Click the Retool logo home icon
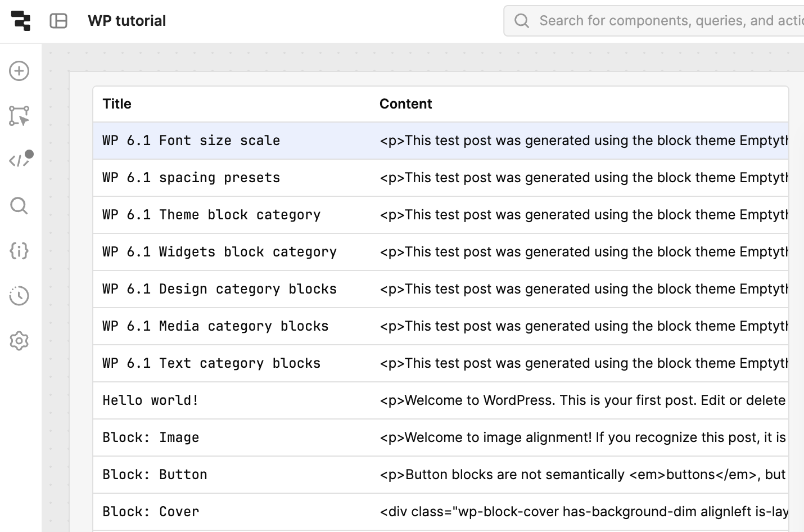Screen dimensions: 804x532 (21, 21)
